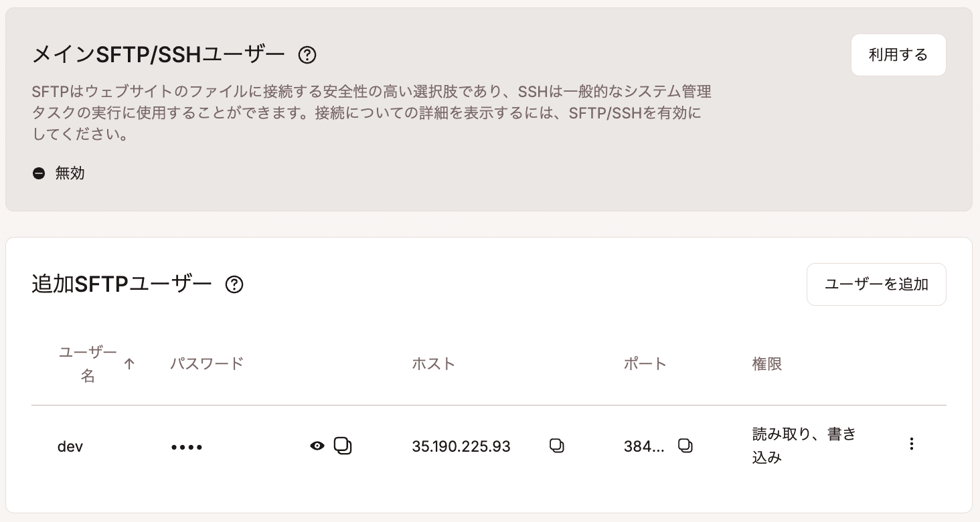980x522 pixels.
Task: Open help icon next to 追加SFTPユーザー
Action: (234, 285)
